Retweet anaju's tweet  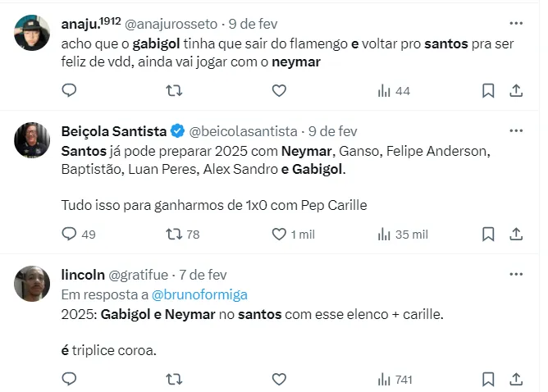click(x=174, y=90)
